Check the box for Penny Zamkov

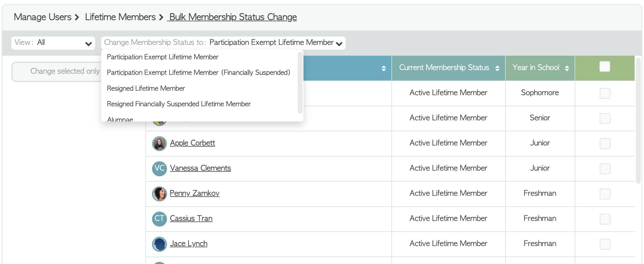(x=604, y=194)
